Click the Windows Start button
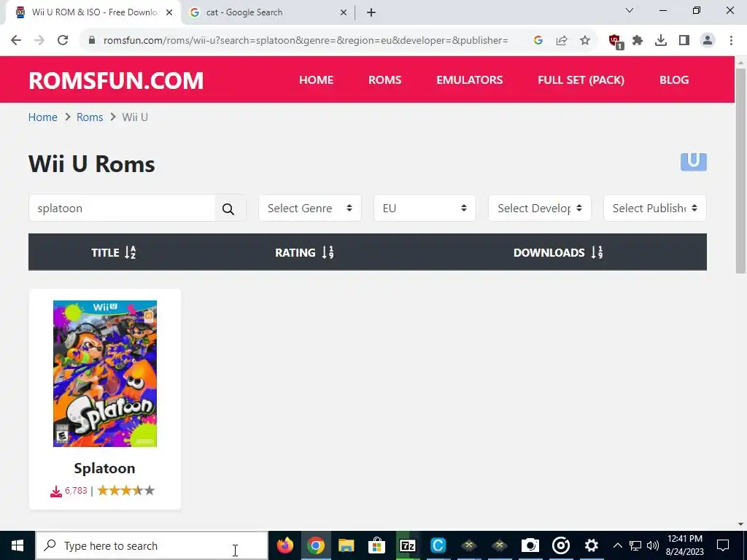 [x=18, y=545]
